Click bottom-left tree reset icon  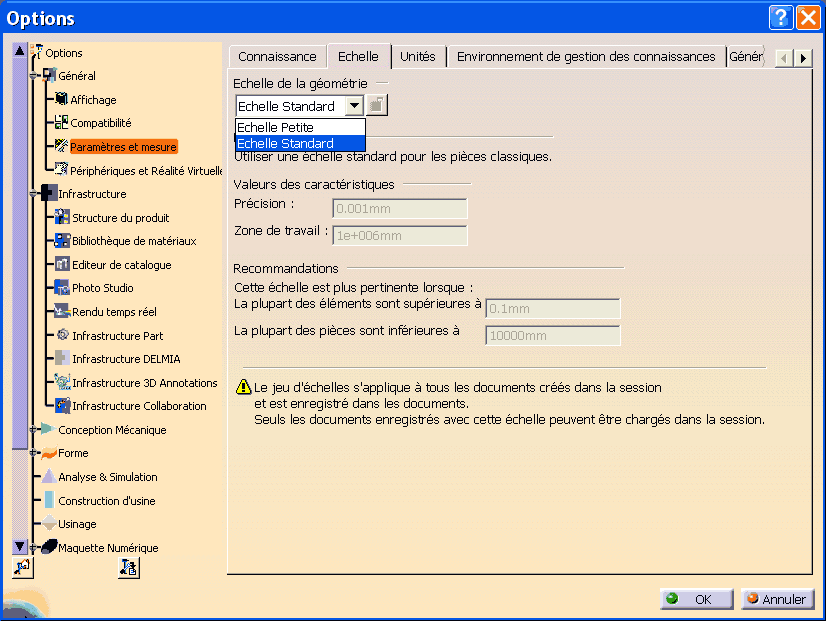21,567
